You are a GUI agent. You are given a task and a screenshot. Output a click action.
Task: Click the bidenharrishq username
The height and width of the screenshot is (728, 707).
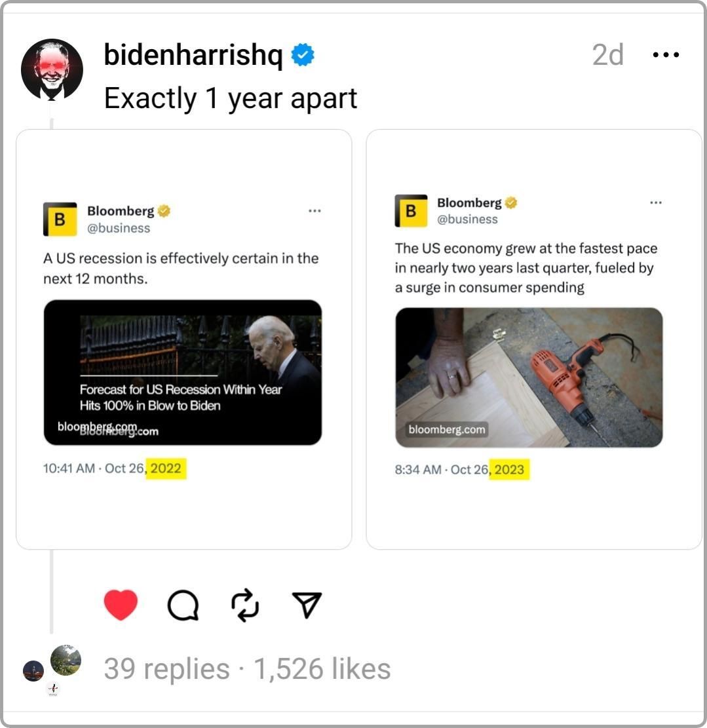coord(193,55)
